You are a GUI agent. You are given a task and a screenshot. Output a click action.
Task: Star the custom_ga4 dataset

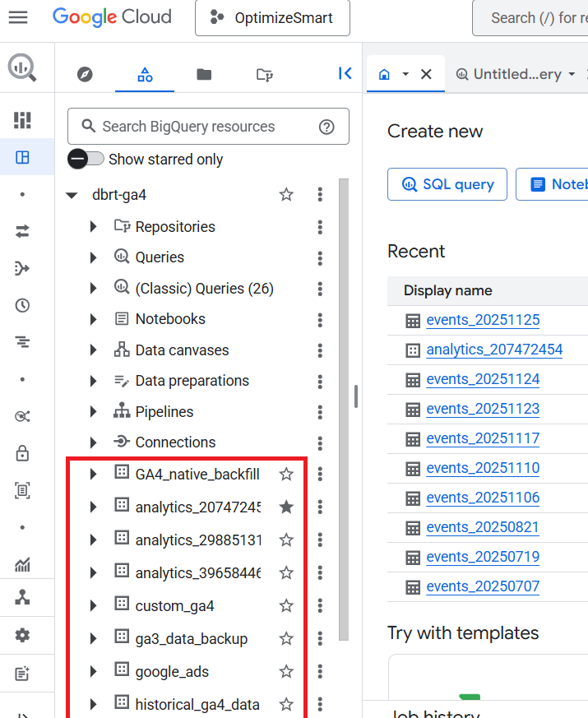click(x=286, y=606)
